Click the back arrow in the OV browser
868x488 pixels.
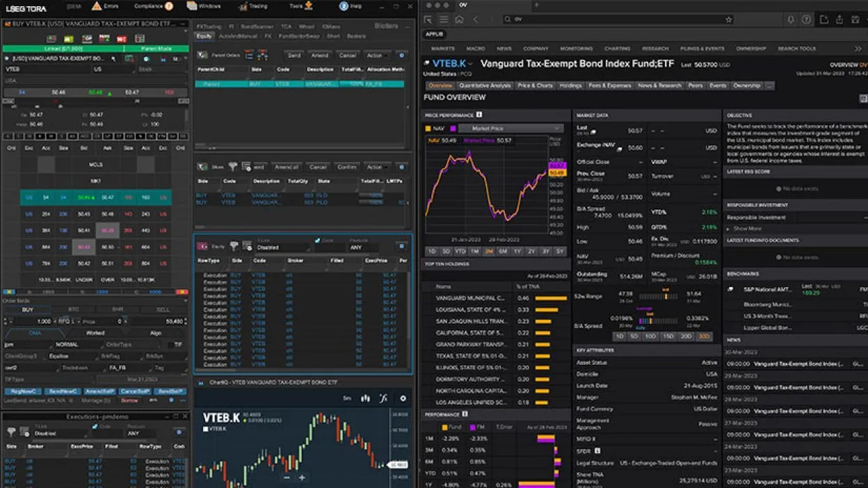(476, 19)
